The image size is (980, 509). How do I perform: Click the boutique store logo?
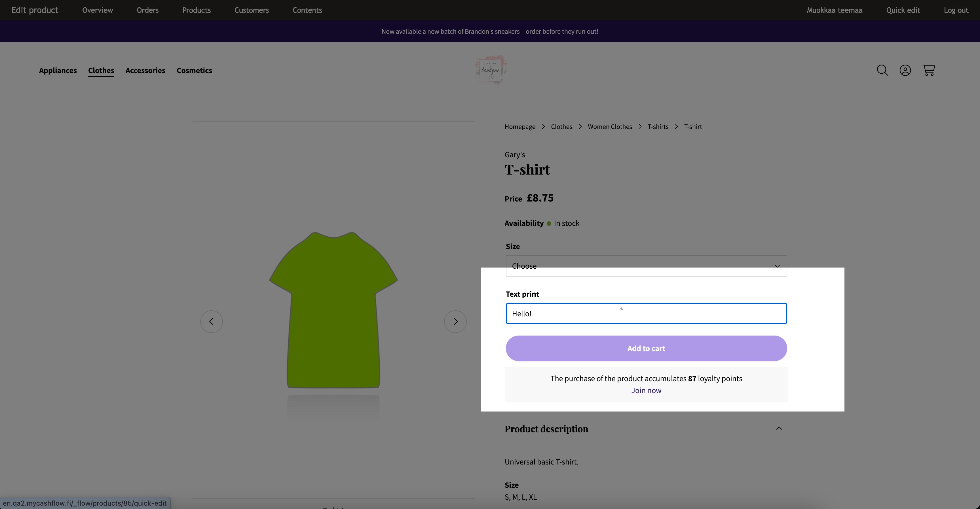point(491,70)
